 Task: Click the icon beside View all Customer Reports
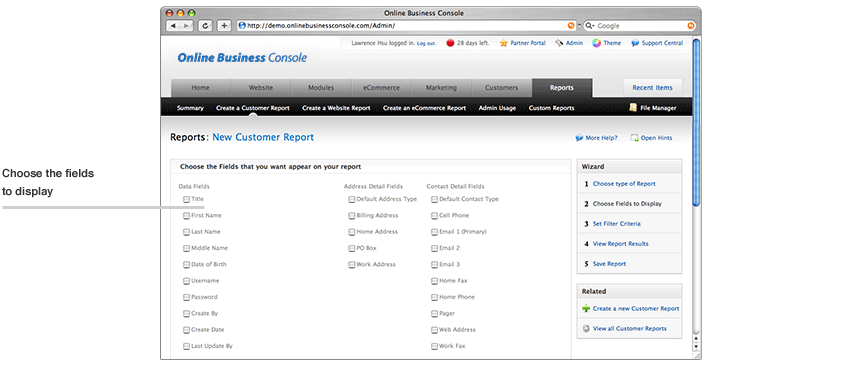tap(586, 329)
